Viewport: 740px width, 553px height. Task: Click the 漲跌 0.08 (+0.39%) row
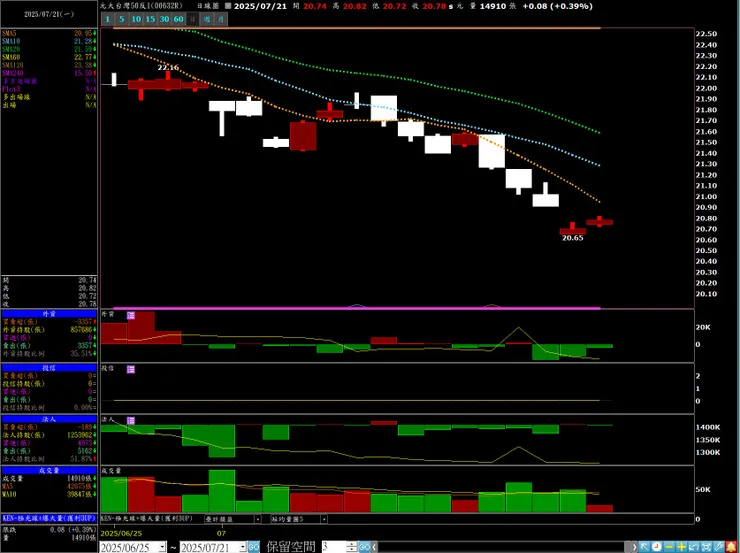coord(49,529)
